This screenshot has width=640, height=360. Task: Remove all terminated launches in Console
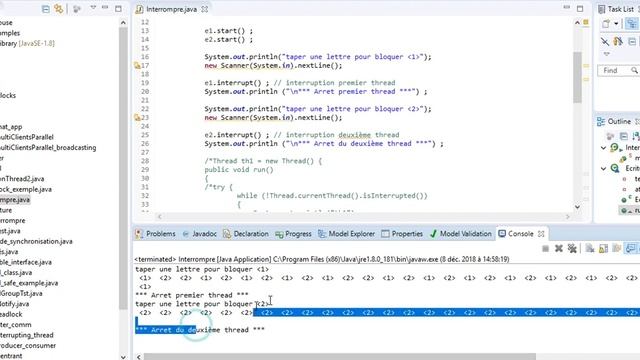pyautogui.click(x=572, y=249)
